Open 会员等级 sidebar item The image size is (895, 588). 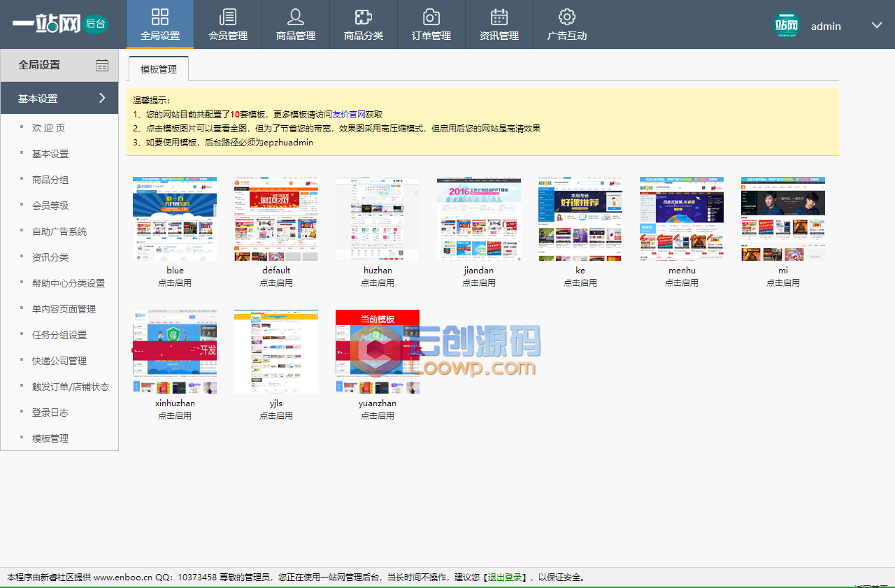point(50,206)
